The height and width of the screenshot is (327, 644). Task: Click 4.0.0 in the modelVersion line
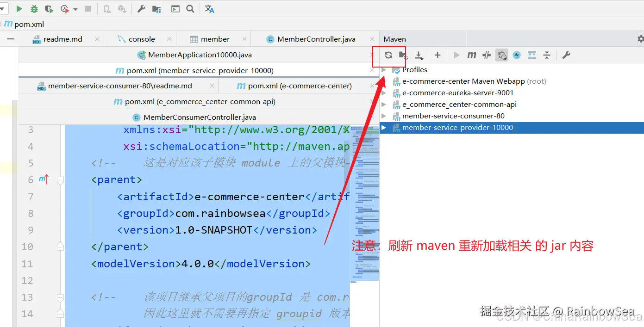(x=198, y=264)
